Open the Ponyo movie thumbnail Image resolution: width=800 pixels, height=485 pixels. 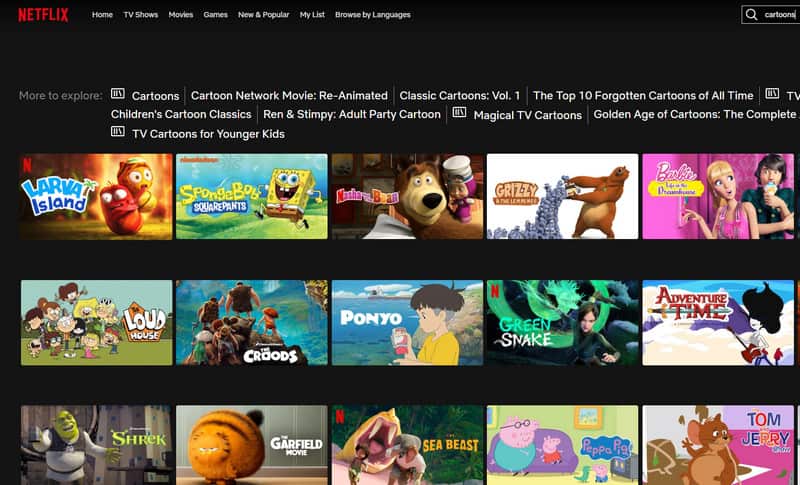coord(406,322)
